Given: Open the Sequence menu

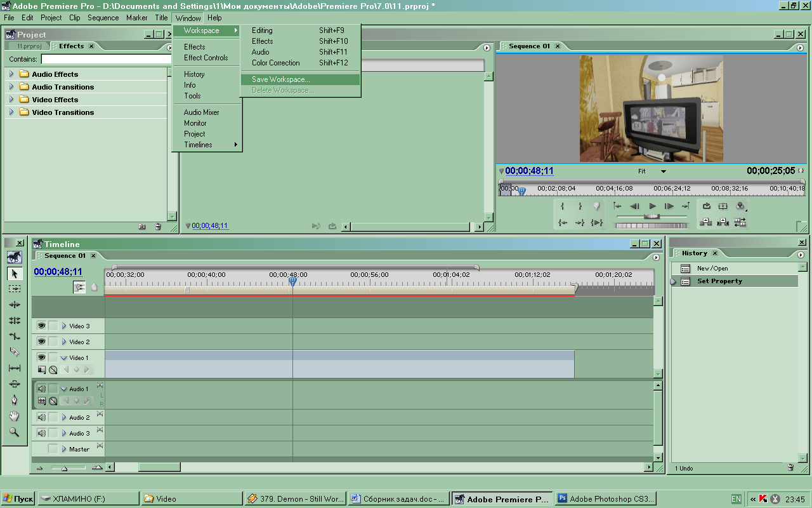Looking at the screenshot, I should pos(103,18).
